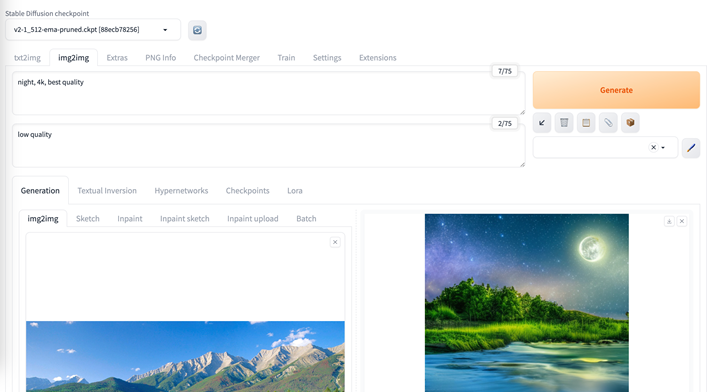
Task: Select the img2img main tab
Action: 73,58
